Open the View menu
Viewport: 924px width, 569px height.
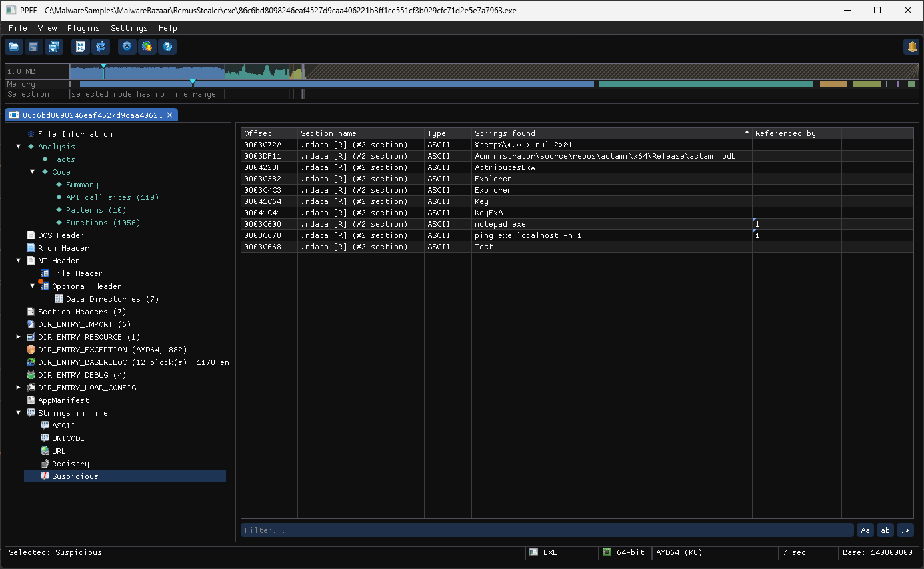47,28
